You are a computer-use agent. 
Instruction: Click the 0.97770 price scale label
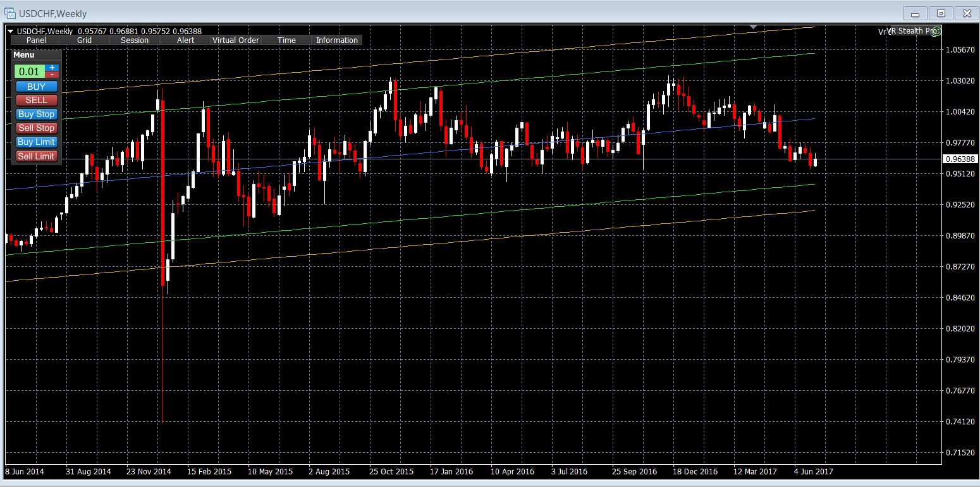pos(960,143)
